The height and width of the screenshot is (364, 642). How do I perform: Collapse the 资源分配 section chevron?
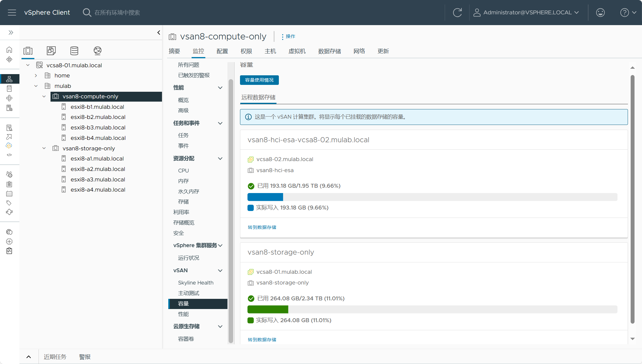[x=220, y=159]
